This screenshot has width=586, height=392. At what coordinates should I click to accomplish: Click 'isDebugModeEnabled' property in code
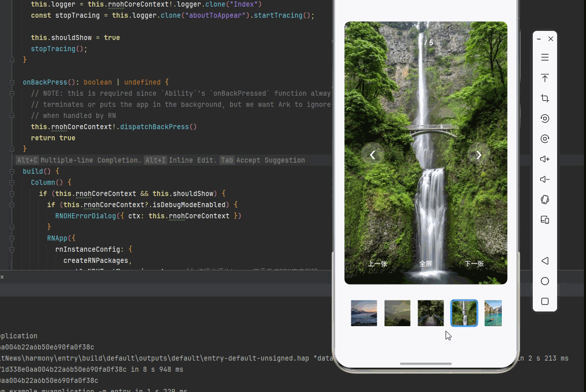(x=189, y=205)
